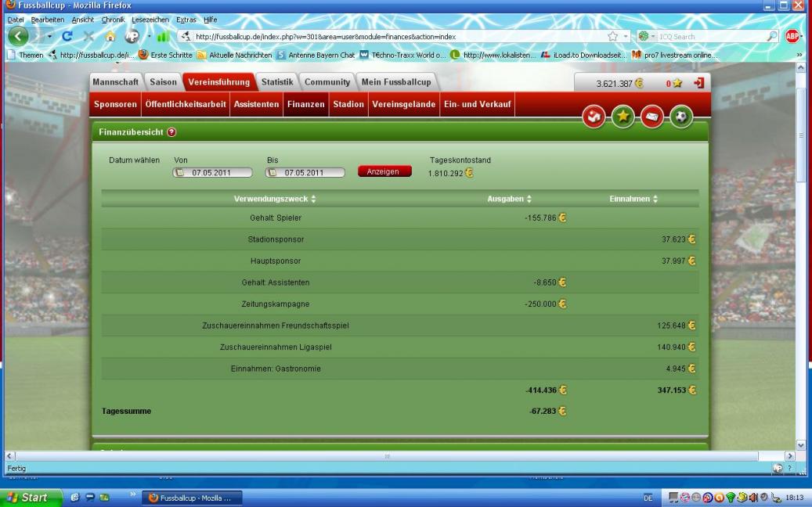
Task: Open the Antenne Bayern Chat bookmark
Action: [x=316, y=55]
